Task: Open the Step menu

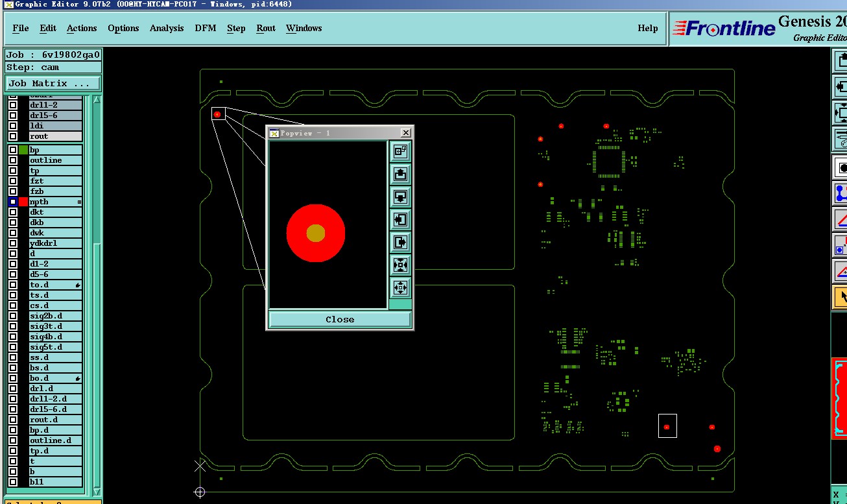Action: (236, 28)
